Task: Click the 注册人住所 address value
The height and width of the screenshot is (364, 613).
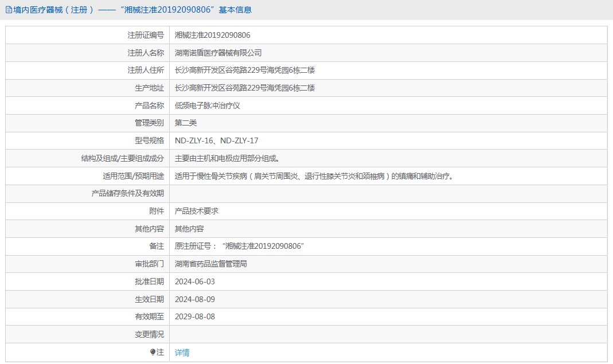Action: (245, 71)
